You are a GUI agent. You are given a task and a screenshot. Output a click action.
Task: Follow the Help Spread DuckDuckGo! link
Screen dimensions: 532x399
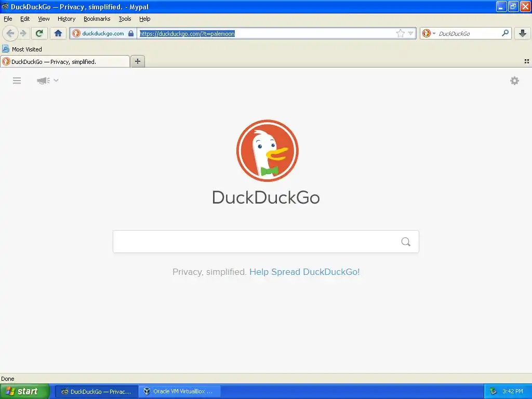pos(304,272)
